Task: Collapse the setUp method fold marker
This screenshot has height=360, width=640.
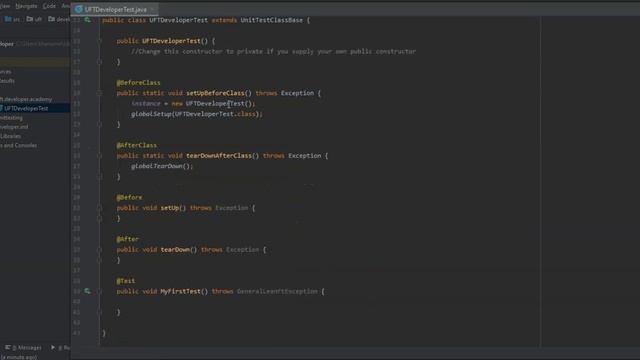Action: click(x=99, y=208)
